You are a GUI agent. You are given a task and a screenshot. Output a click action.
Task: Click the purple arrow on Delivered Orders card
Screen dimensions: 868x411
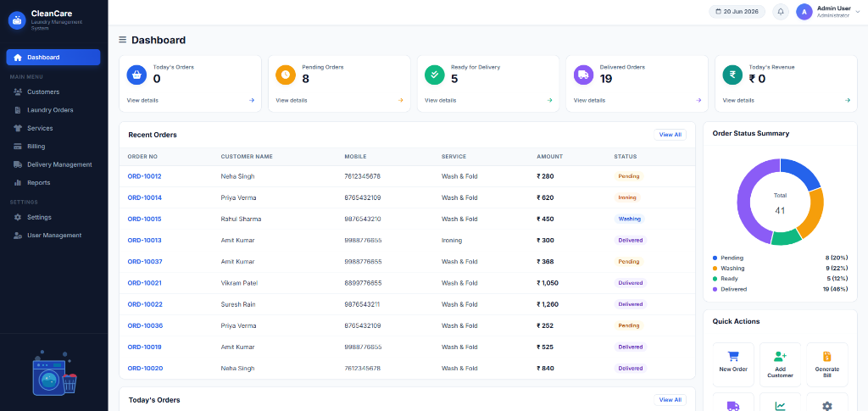point(698,101)
